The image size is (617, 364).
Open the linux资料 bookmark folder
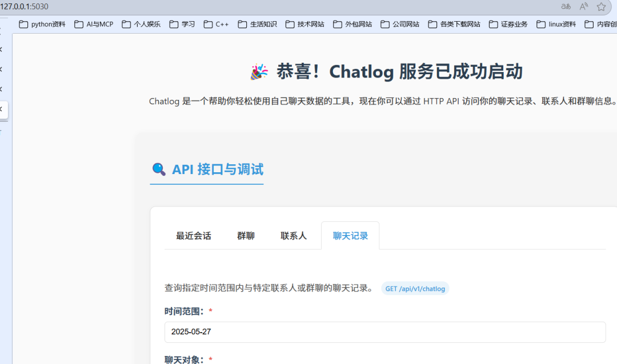556,25
